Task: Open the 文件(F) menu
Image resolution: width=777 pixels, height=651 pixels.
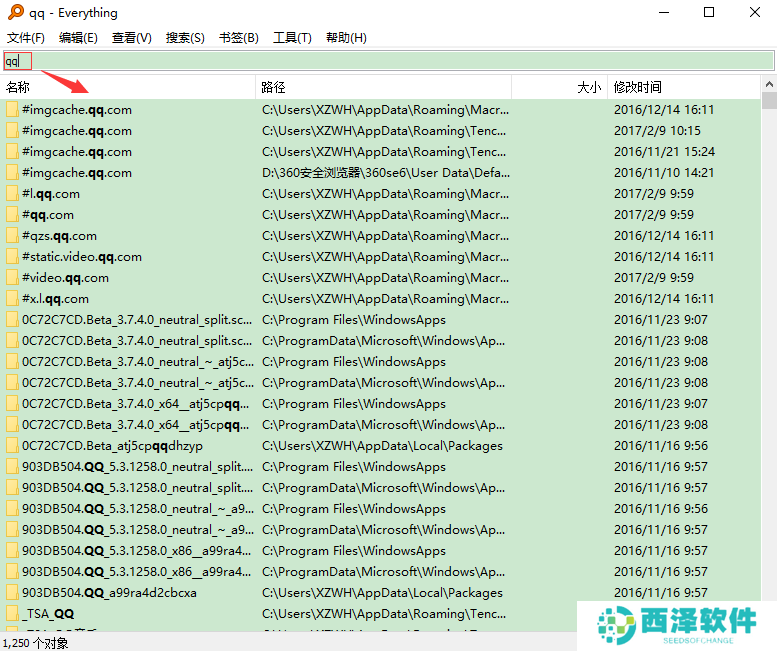Action: (x=26, y=38)
